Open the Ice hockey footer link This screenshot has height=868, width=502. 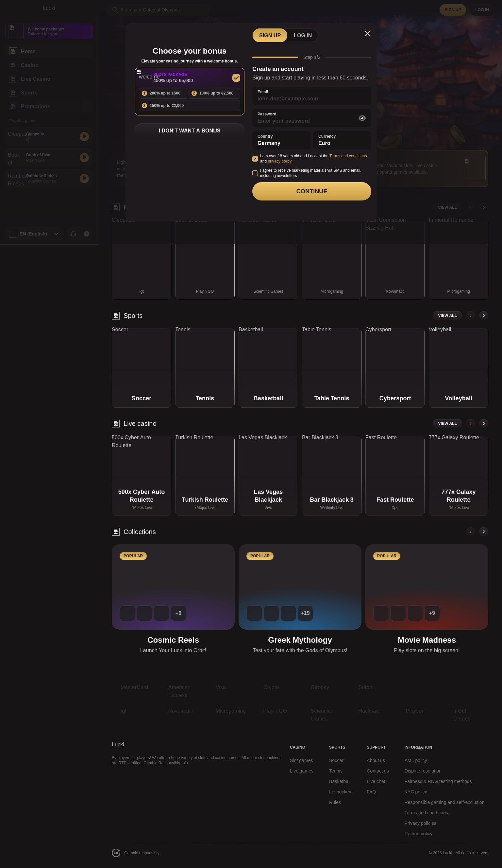point(340,791)
